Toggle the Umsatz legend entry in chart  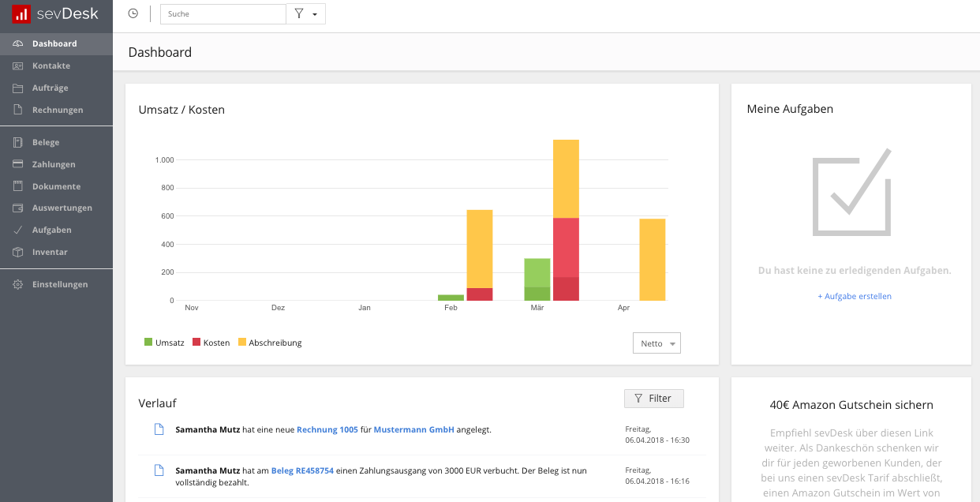pos(164,343)
